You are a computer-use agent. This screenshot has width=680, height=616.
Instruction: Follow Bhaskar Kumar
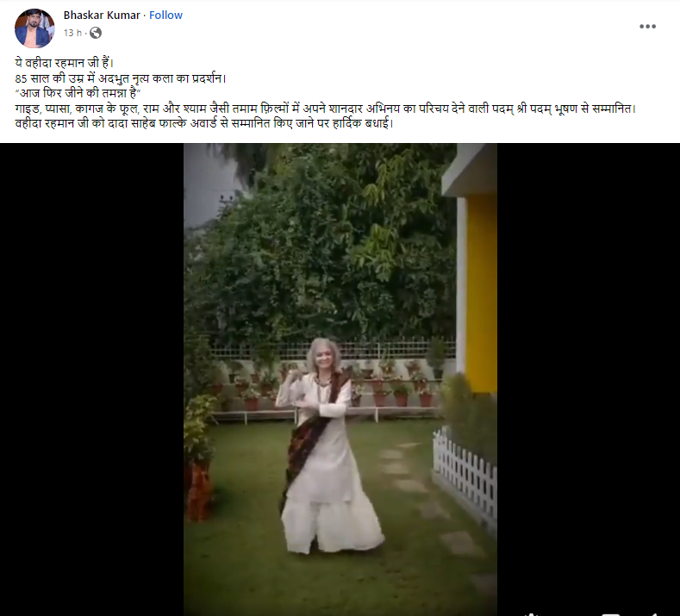[165, 16]
